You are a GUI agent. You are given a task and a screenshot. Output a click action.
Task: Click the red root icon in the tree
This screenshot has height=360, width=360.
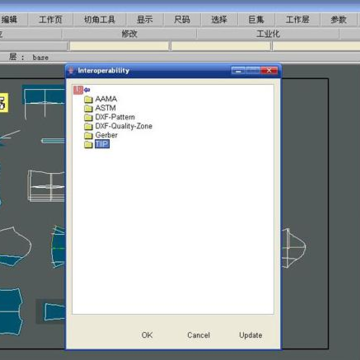pos(78,90)
